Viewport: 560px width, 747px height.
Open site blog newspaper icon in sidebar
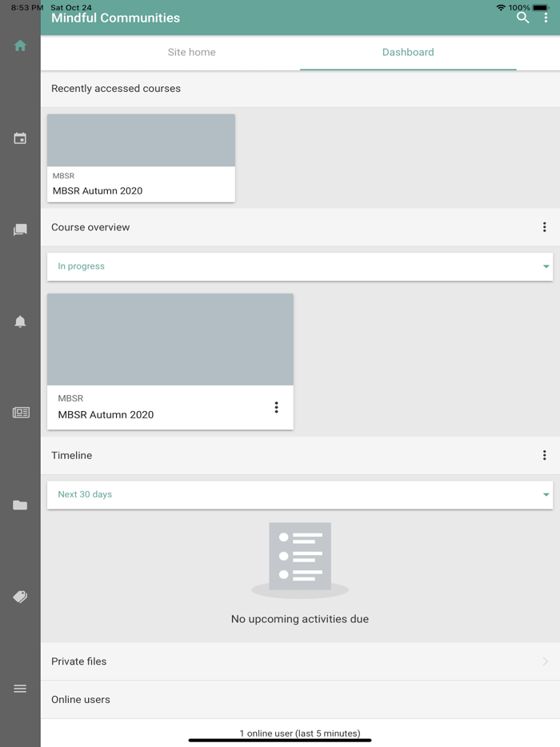(x=21, y=413)
